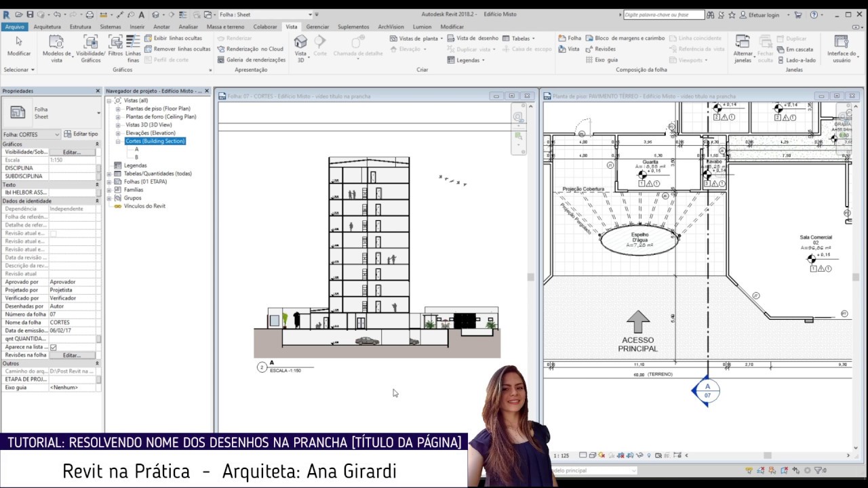
Task: Open the Tabelas ribbon dropdown
Action: click(x=519, y=39)
